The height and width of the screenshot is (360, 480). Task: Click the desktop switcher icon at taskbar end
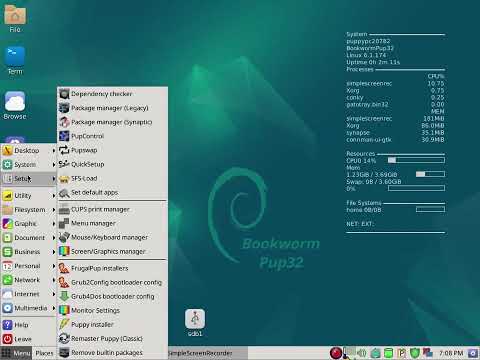coord(473,353)
